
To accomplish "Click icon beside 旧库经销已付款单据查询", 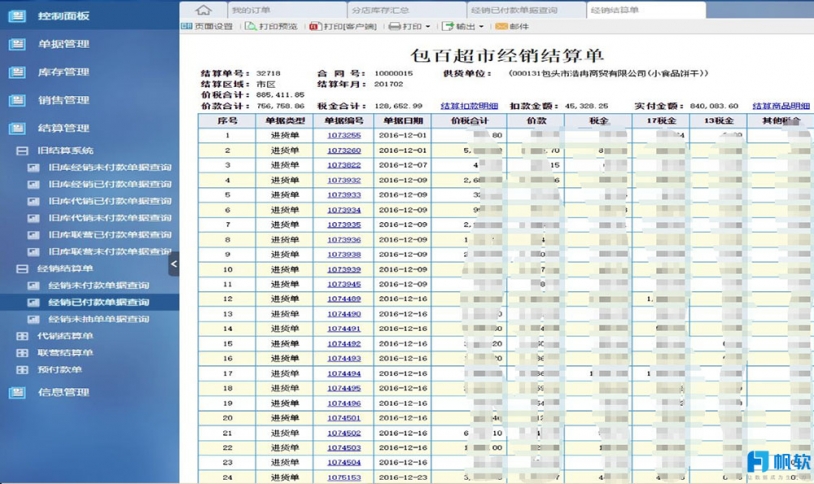I will (x=33, y=184).
